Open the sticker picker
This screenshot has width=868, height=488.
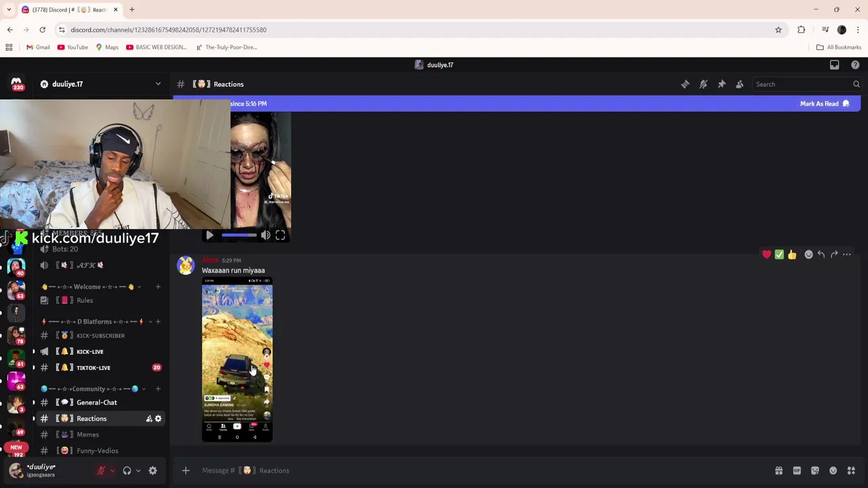pos(815,470)
